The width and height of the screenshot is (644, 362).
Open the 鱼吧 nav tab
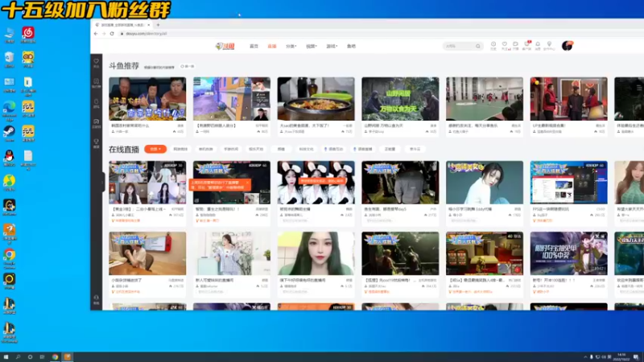point(351,47)
